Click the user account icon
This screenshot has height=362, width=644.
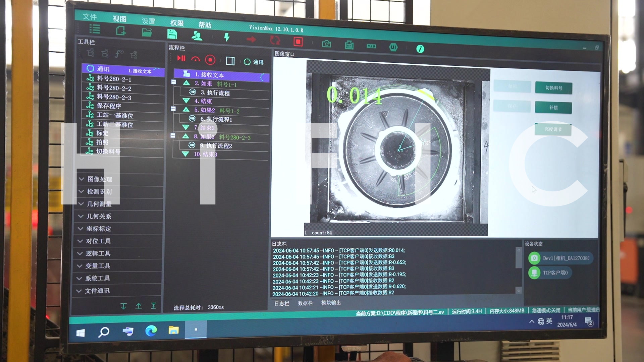[x=197, y=36]
